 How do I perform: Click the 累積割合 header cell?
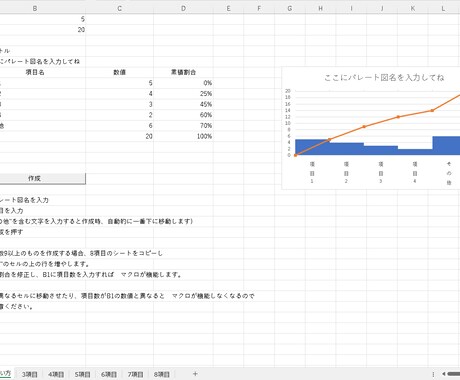pyautogui.click(x=183, y=72)
